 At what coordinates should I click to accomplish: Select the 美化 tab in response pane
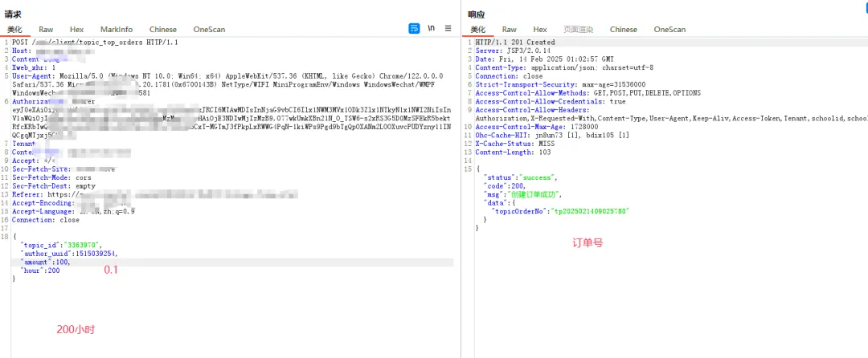pyautogui.click(x=477, y=29)
